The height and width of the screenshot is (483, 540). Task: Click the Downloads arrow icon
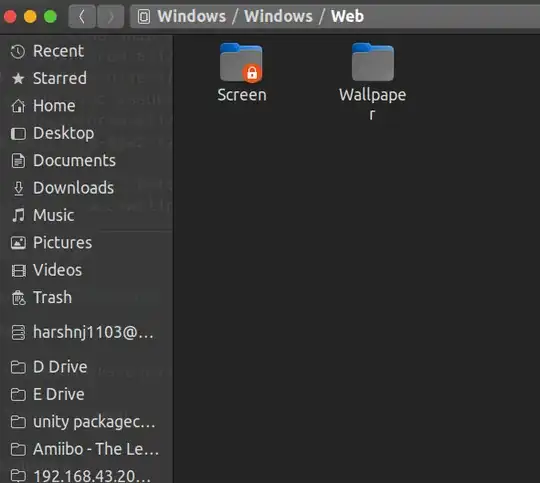pos(19,188)
